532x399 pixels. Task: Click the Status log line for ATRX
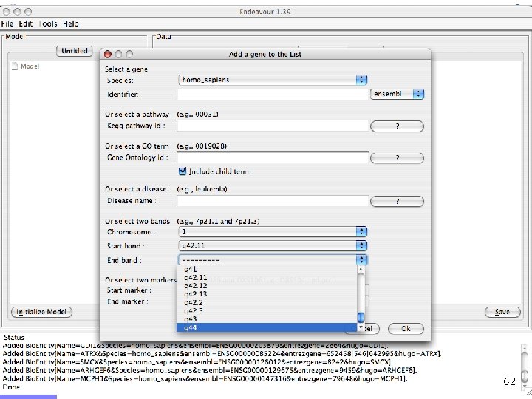pyautogui.click(x=222, y=354)
